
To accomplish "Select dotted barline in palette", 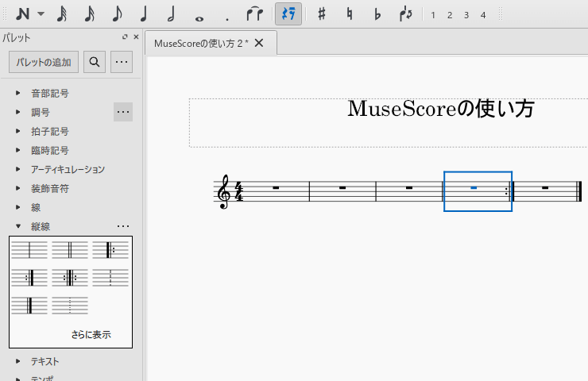I will click(x=70, y=306).
